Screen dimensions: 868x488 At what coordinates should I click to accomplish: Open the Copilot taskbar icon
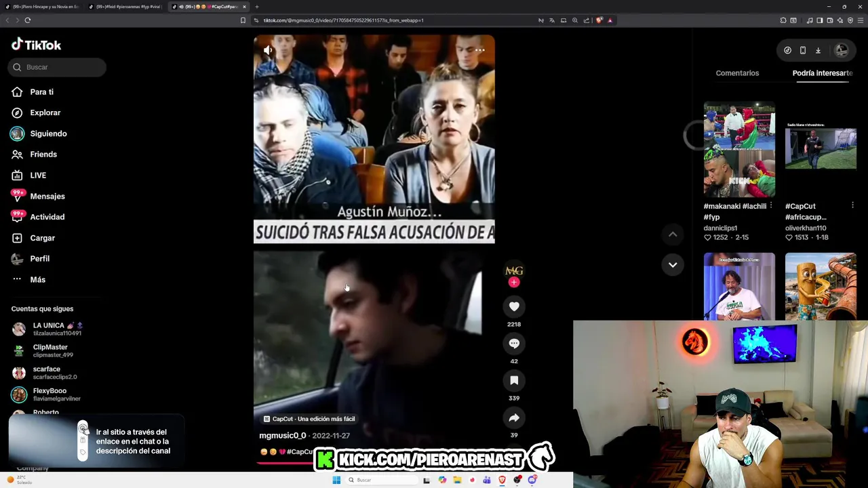442,480
